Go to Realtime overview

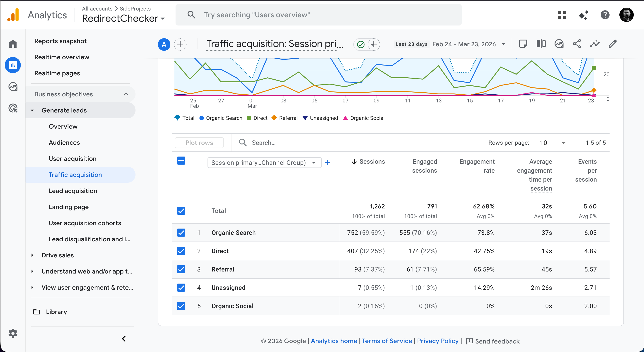point(62,57)
